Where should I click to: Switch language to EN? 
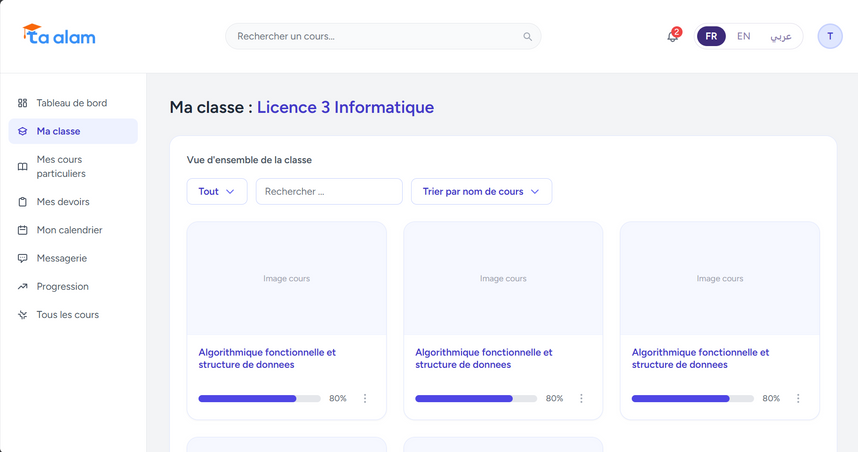(743, 36)
